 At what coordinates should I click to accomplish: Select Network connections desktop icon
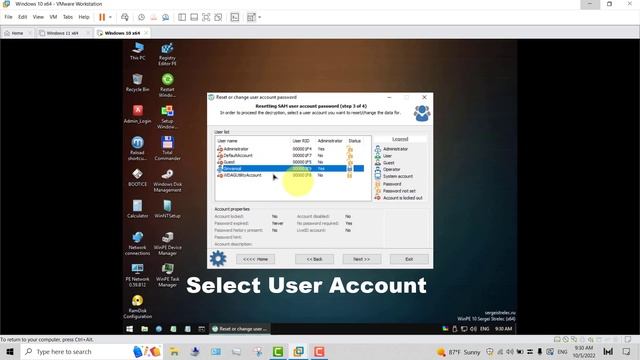(x=138, y=244)
